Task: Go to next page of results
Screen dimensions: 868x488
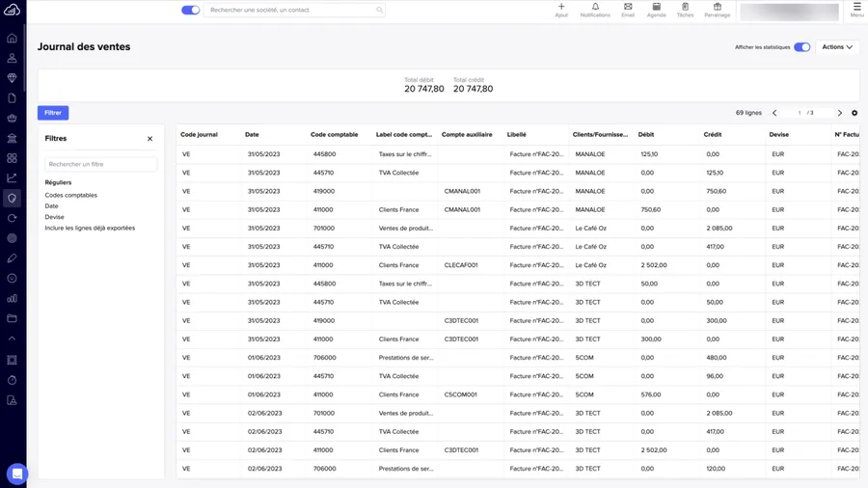Action: (840, 113)
